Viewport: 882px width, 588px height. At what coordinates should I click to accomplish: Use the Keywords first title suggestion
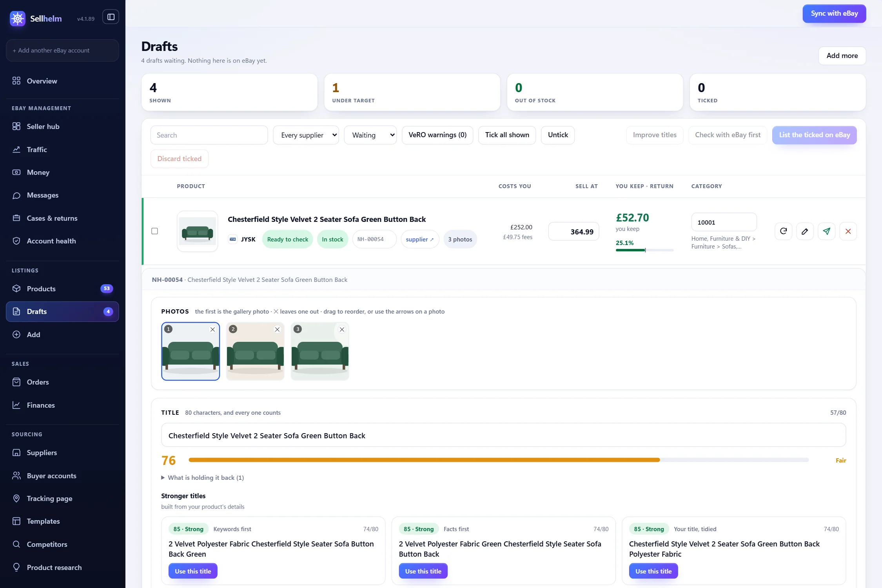(x=193, y=571)
